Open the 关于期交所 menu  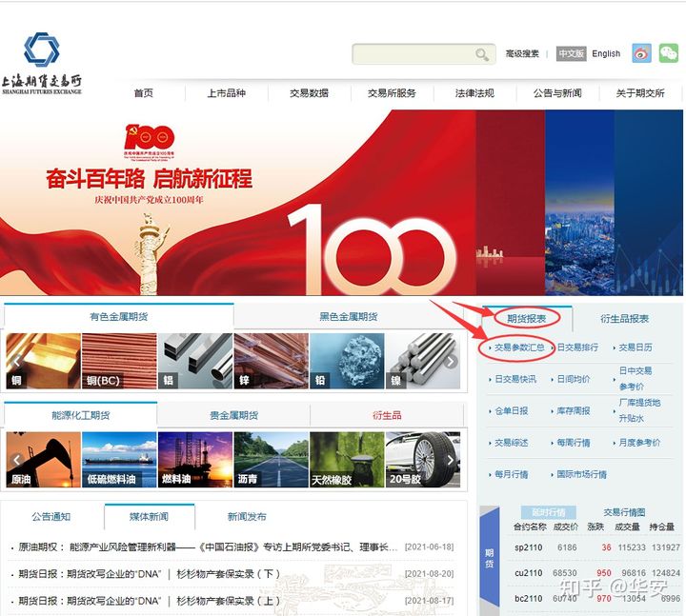pyautogui.click(x=640, y=93)
